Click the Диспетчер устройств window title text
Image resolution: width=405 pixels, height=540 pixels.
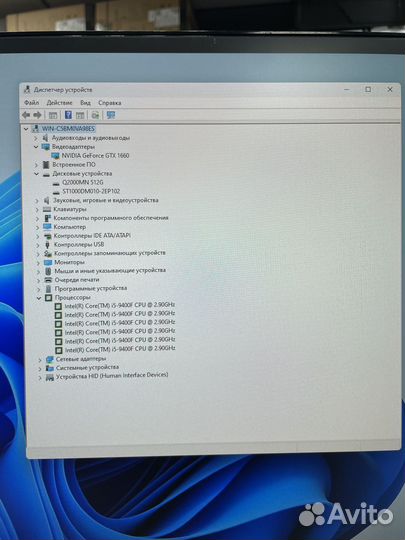63,90
